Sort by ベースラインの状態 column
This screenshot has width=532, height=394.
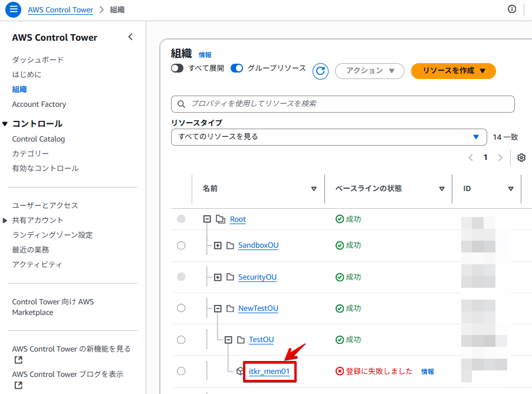click(442, 189)
